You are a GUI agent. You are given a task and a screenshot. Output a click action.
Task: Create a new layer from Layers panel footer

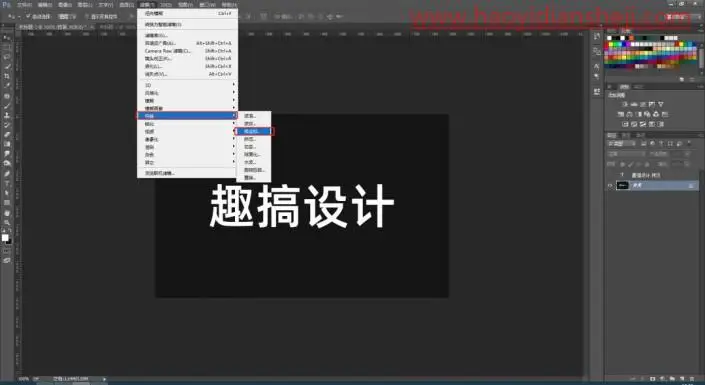[682, 379]
